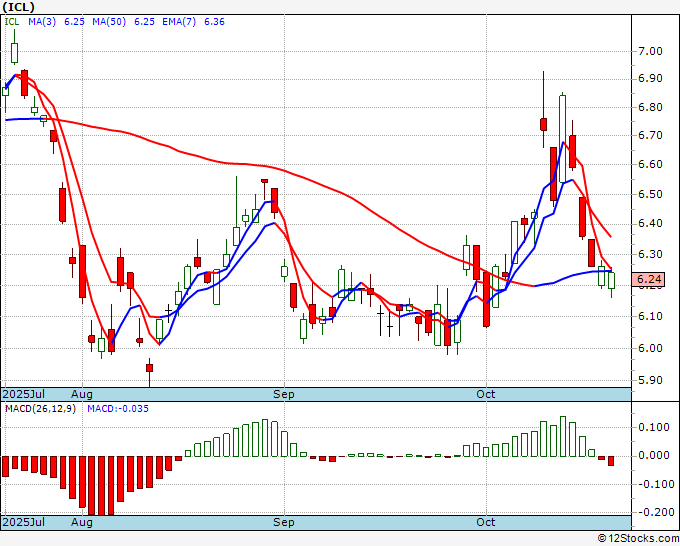Click the EMA(7) value 6.36

pyautogui.click(x=214, y=22)
